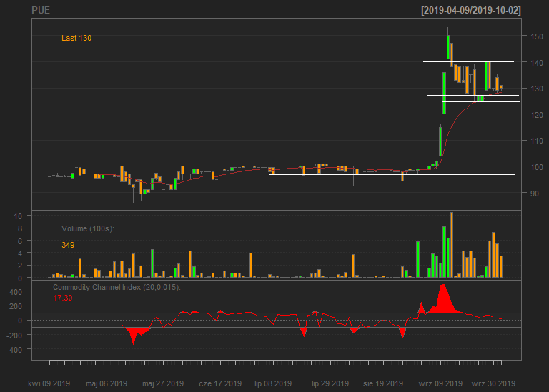This screenshot has height=392, width=549.
Task: Click the 90 price axis label
Action: coord(535,193)
